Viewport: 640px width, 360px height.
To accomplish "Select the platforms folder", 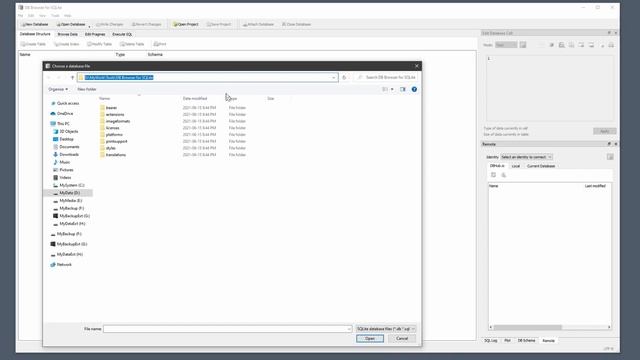I will click(x=114, y=135).
